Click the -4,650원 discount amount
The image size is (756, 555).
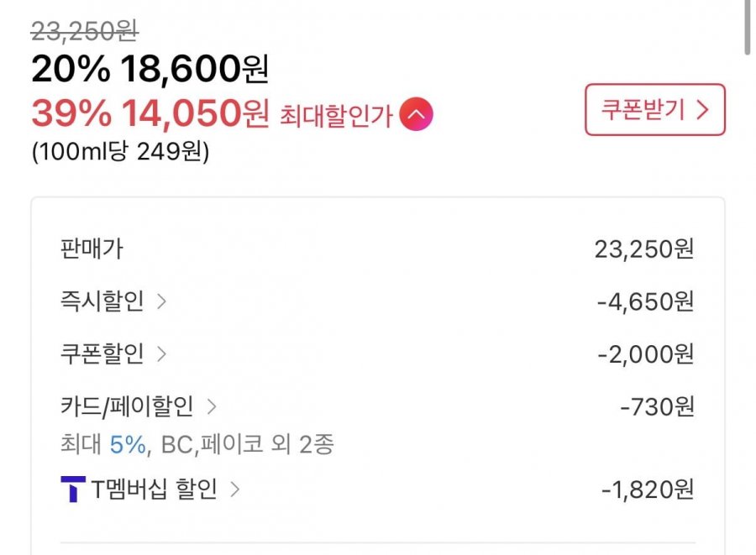coord(645,301)
